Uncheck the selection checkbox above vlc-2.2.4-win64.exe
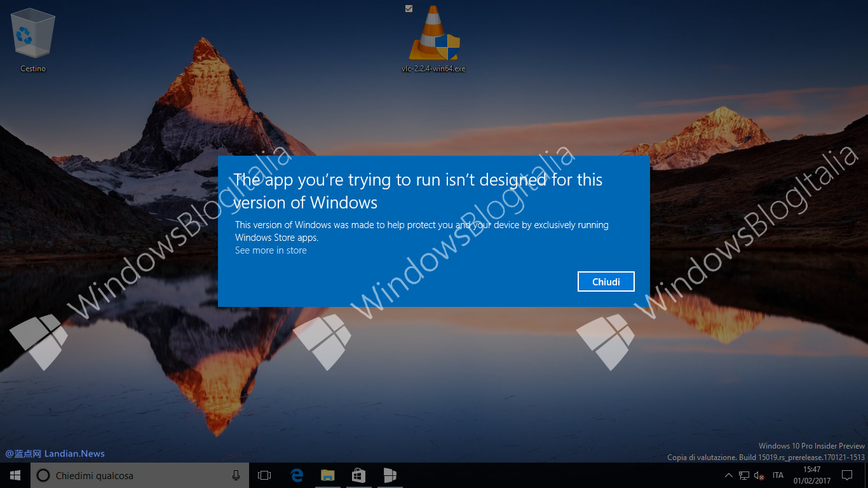Screen dimensions: 868x488 pos(409,9)
